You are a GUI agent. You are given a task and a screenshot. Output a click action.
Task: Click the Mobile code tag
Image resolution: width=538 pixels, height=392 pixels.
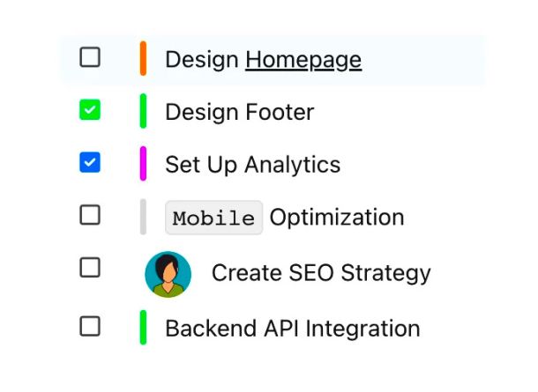213,218
